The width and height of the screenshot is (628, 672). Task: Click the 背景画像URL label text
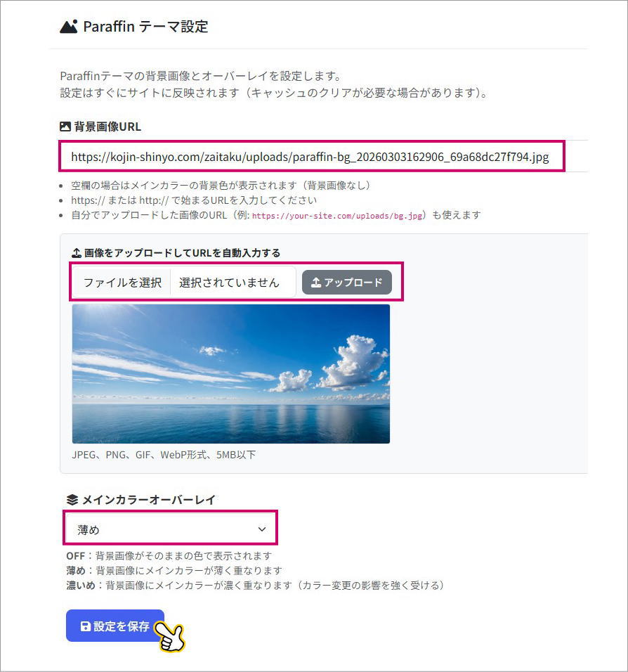107,127
